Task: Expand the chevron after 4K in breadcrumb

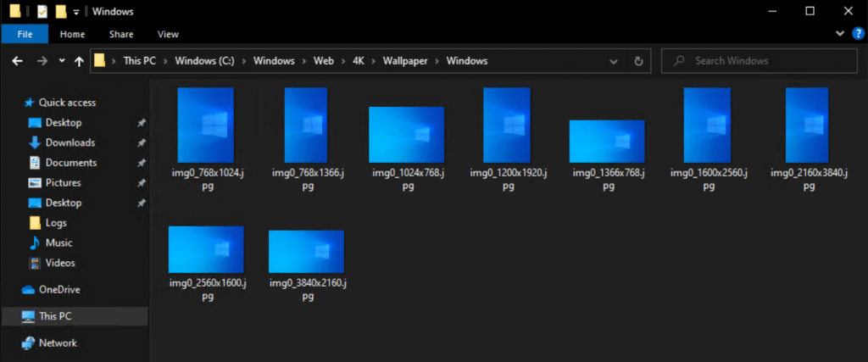Action: [374, 61]
